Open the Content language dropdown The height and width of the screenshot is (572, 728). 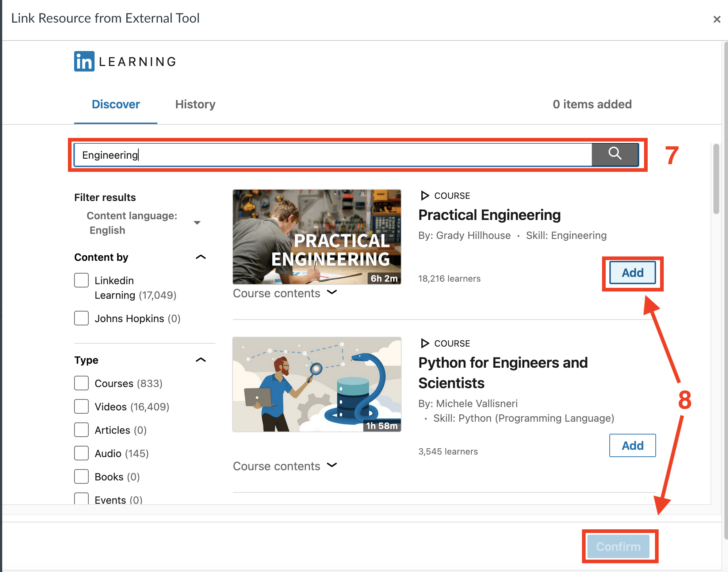[x=144, y=223]
